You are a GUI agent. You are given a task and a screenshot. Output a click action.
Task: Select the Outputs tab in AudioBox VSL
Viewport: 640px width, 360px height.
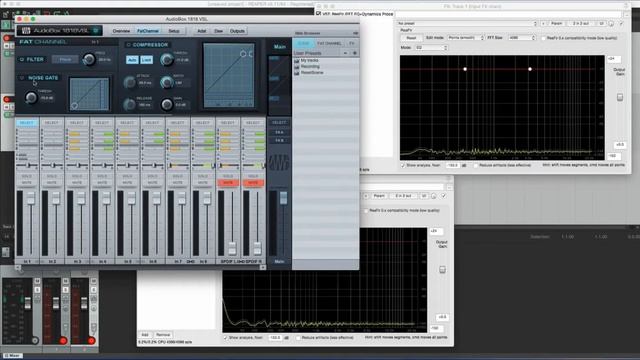pos(237,31)
